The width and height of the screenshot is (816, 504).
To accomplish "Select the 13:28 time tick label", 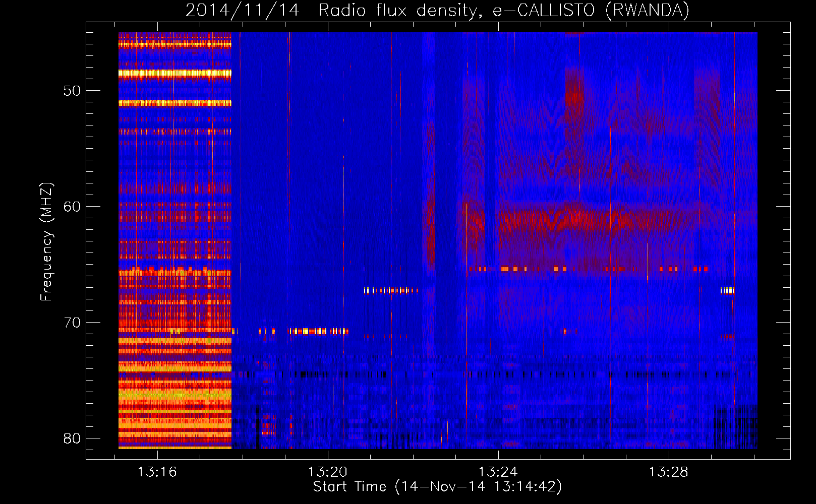I will pos(669,472).
